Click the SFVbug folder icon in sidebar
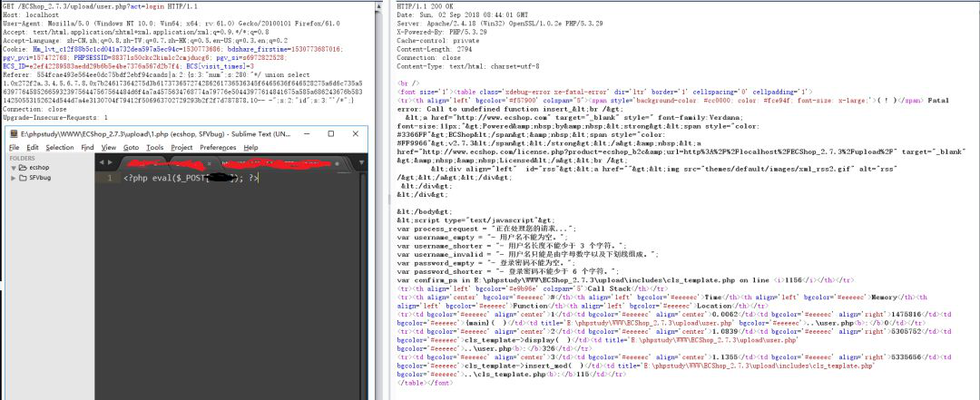The height and width of the screenshot is (400, 980). (x=22, y=178)
